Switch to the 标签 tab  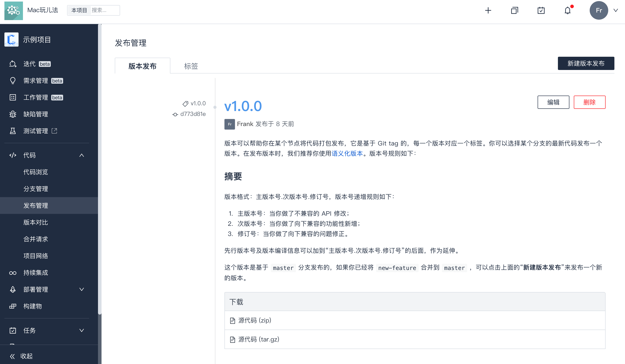pyautogui.click(x=191, y=66)
